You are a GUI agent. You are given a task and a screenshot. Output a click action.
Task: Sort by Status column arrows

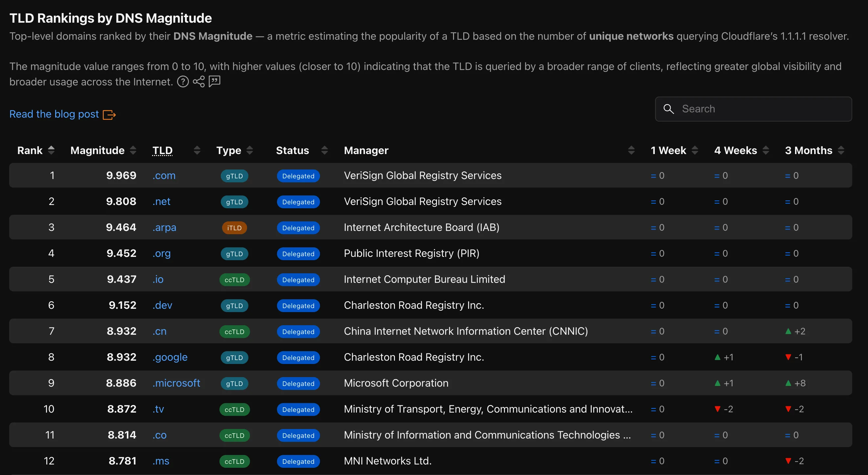pyautogui.click(x=325, y=150)
